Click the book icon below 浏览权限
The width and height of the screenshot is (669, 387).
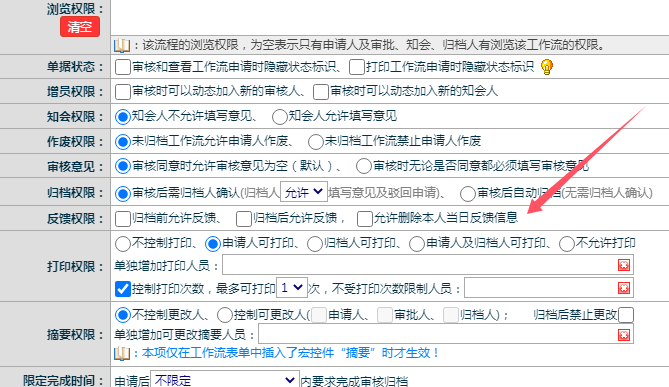pos(122,45)
